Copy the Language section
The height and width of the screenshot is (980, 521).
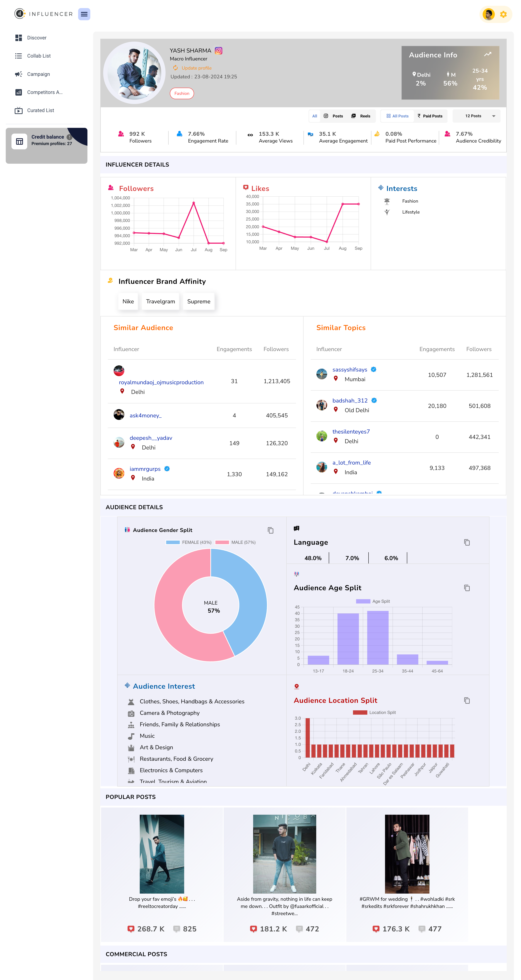click(467, 543)
